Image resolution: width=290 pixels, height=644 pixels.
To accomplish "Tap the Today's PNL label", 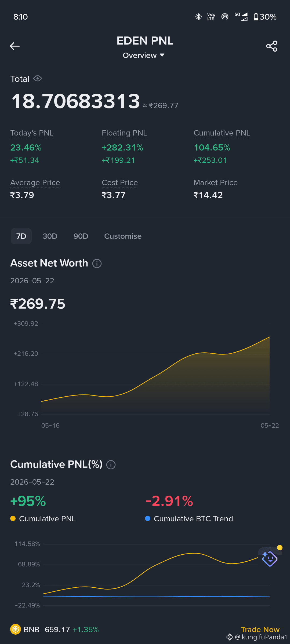I will (32, 133).
